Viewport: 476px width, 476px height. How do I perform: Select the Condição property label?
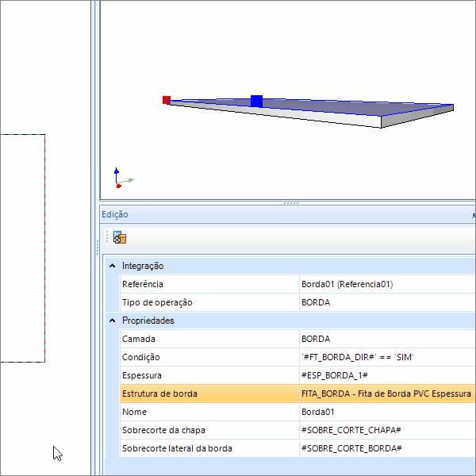tap(141, 357)
